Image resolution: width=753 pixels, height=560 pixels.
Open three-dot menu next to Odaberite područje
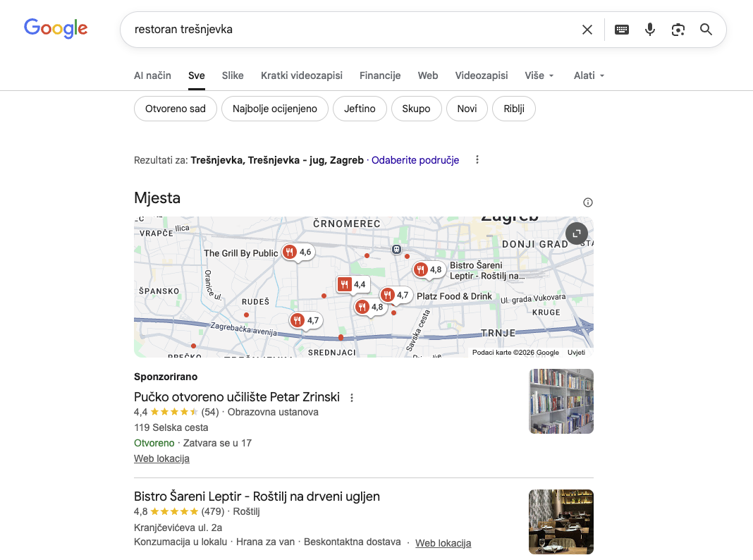tap(477, 160)
